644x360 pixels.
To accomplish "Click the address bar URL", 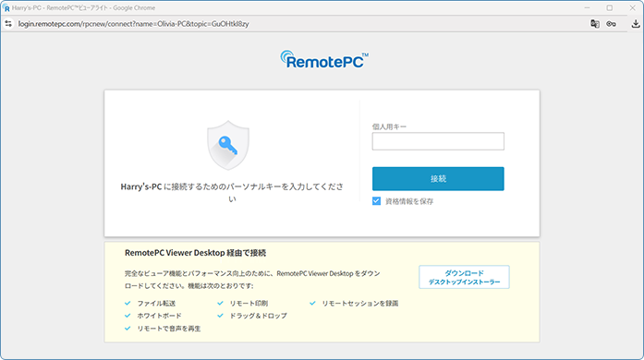I will [133, 24].
